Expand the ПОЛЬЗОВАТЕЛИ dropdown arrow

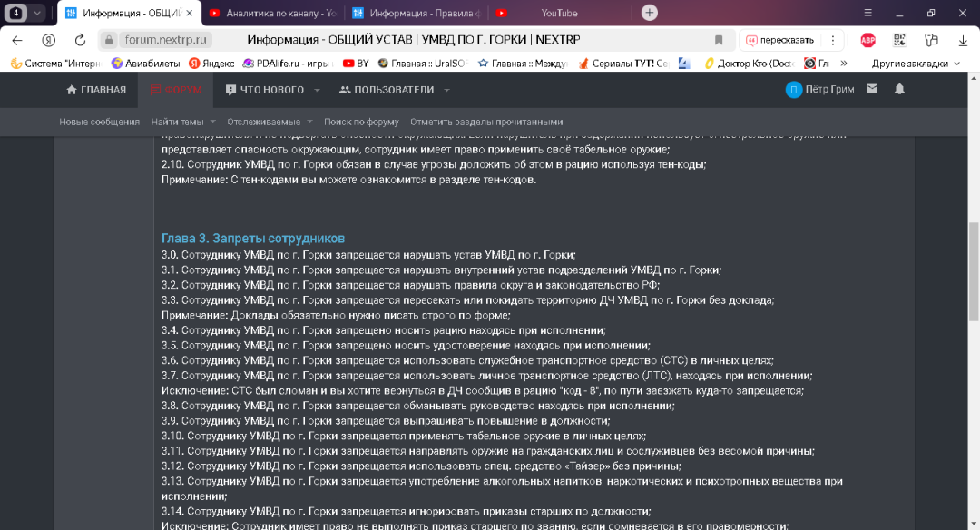446,90
